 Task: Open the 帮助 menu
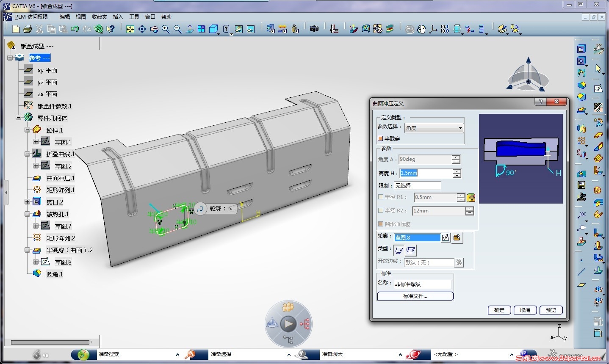click(x=166, y=17)
